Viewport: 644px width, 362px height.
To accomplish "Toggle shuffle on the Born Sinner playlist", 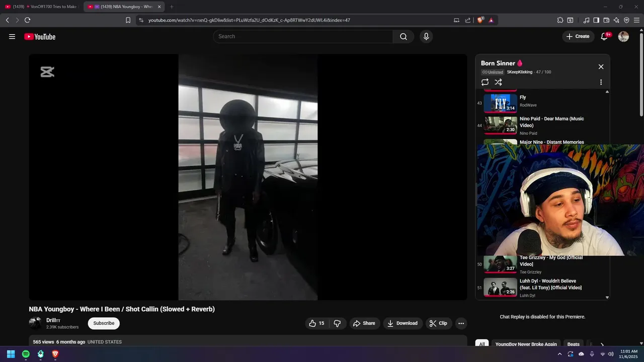I will pyautogui.click(x=498, y=82).
